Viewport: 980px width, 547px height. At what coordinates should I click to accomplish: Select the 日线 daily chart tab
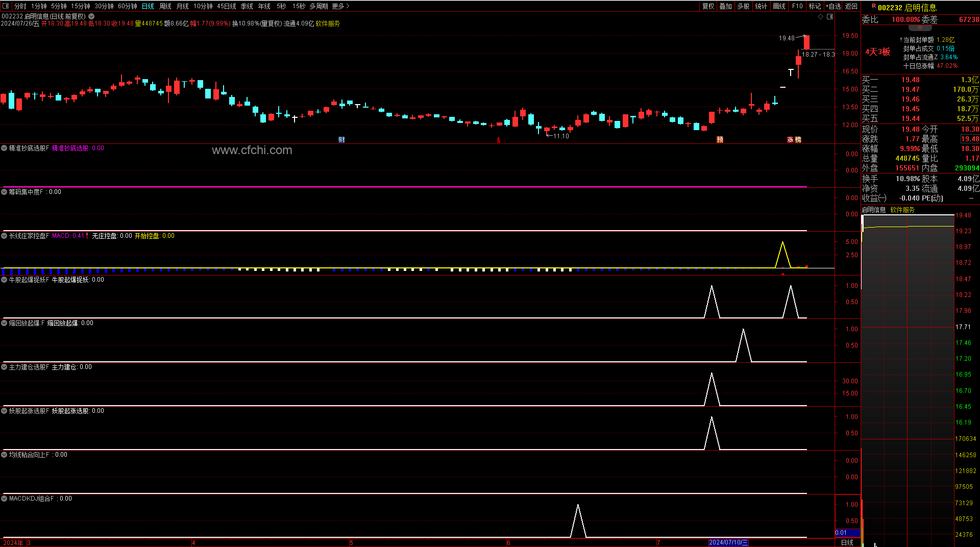(148, 6)
